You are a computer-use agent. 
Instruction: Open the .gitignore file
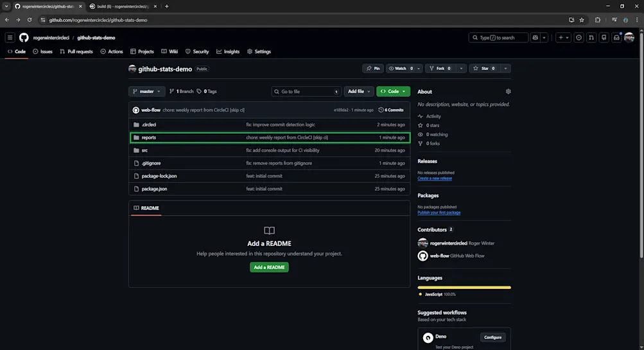click(151, 163)
